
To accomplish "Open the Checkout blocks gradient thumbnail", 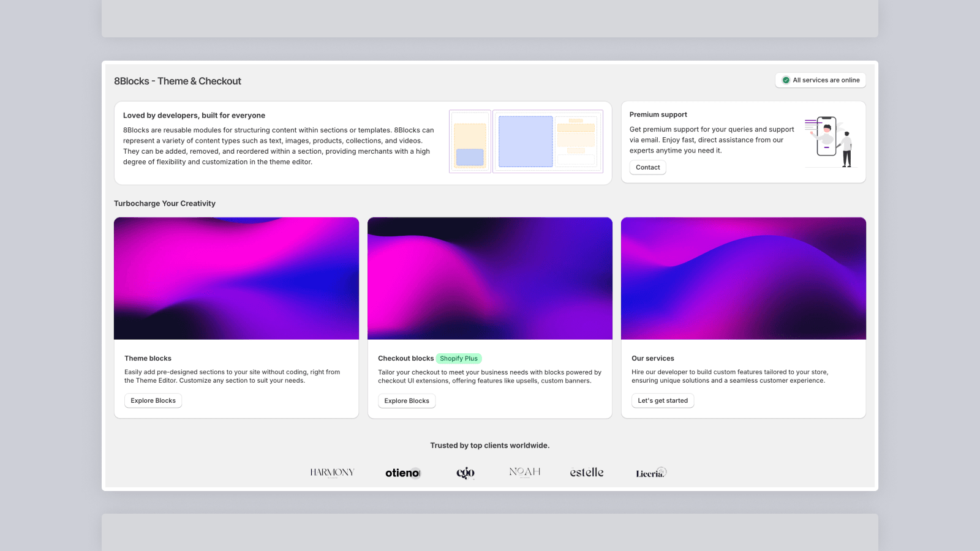I will tap(490, 279).
